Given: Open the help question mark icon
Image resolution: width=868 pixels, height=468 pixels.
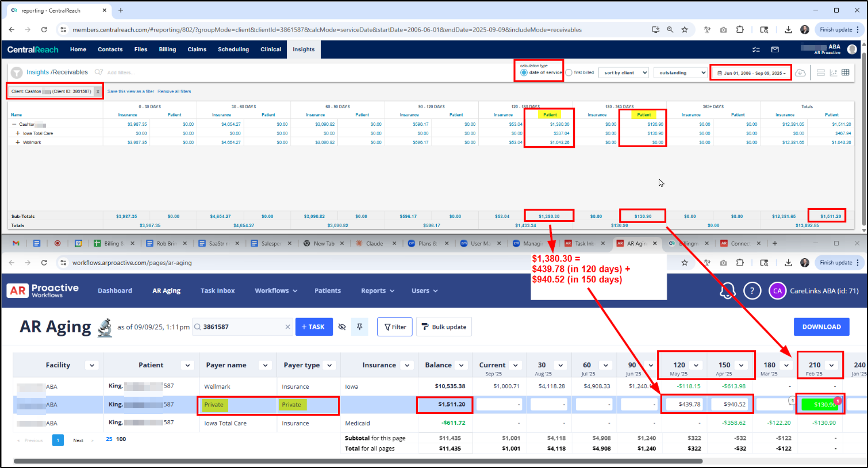Looking at the screenshot, I should tap(752, 291).
